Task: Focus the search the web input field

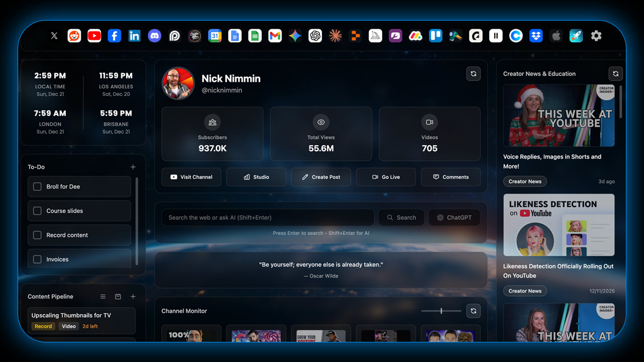Action: (x=267, y=218)
